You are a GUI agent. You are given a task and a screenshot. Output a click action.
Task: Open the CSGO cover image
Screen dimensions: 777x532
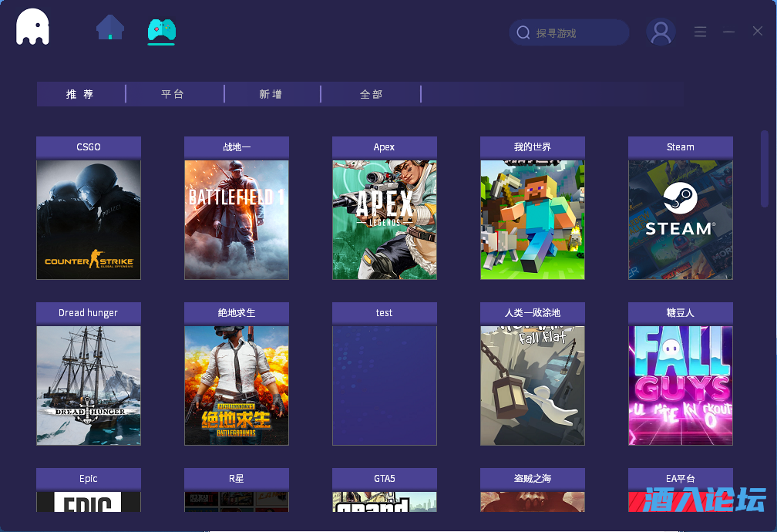(89, 220)
